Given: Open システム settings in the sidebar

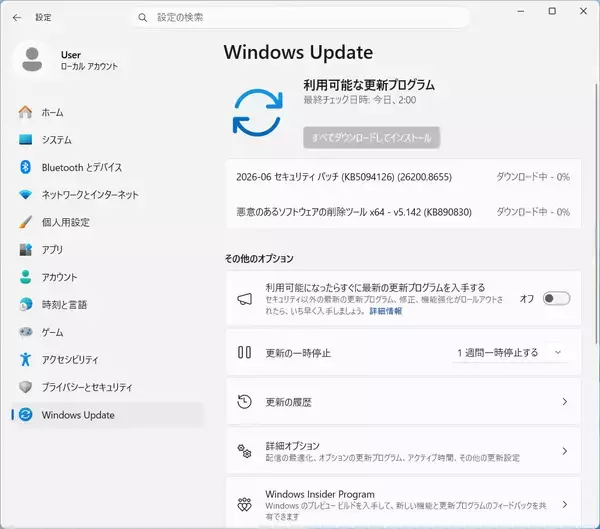Looking at the screenshot, I should click(108, 140).
